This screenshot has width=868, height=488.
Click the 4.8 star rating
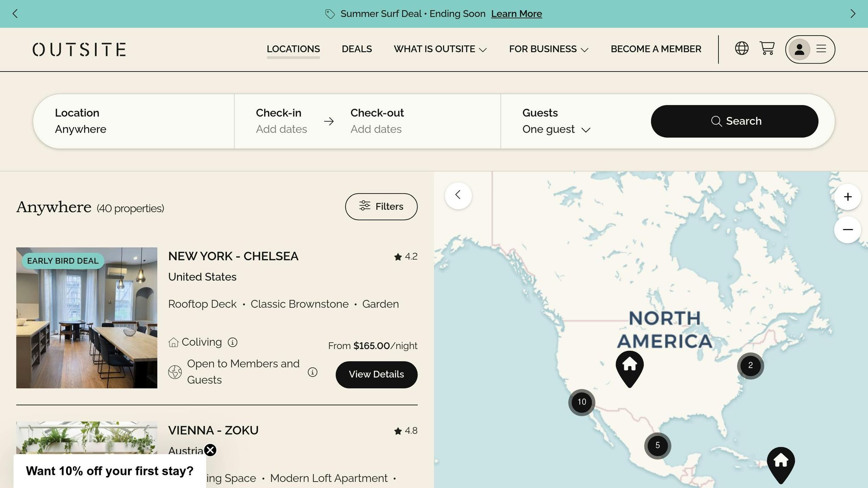[406, 431]
